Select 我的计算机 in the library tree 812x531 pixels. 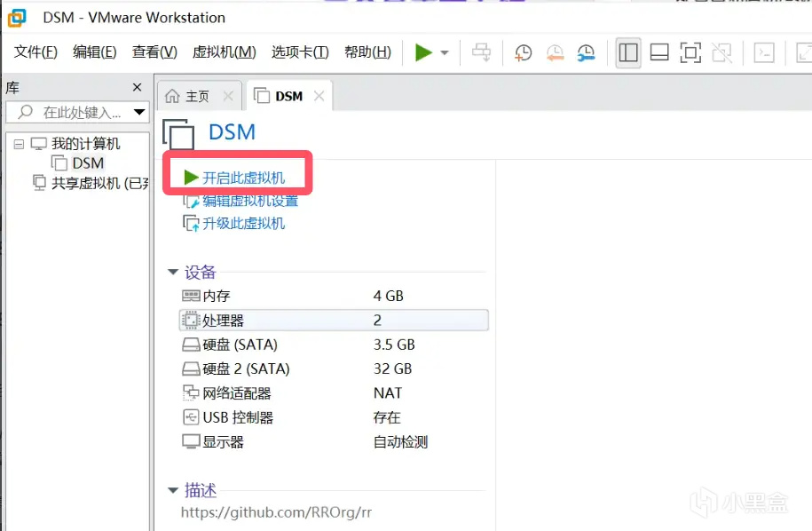tap(85, 144)
